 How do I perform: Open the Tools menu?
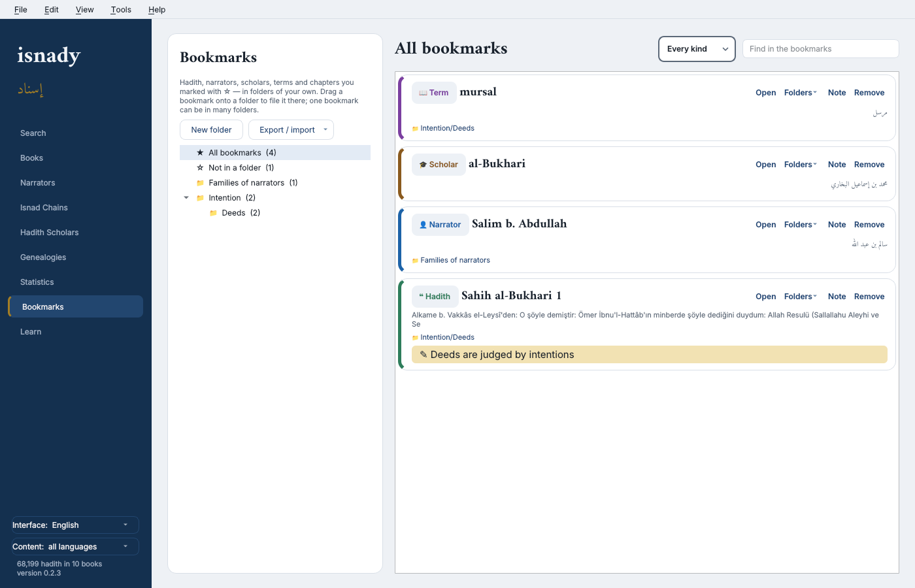click(121, 10)
